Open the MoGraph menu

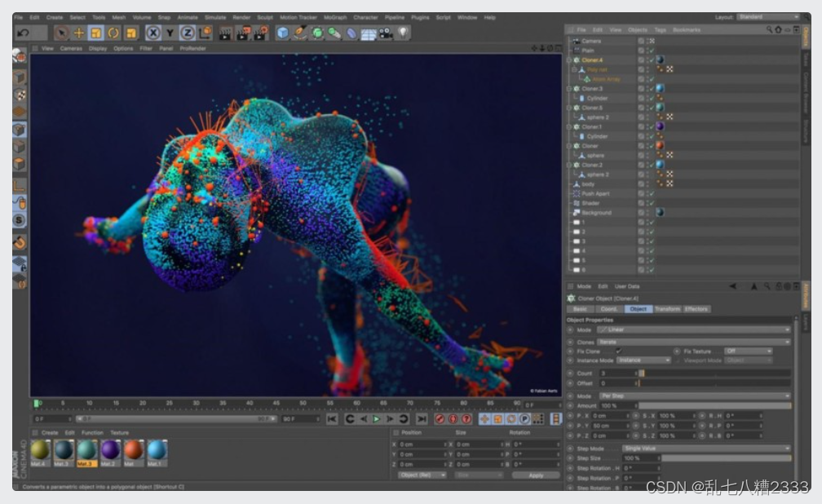click(x=334, y=17)
